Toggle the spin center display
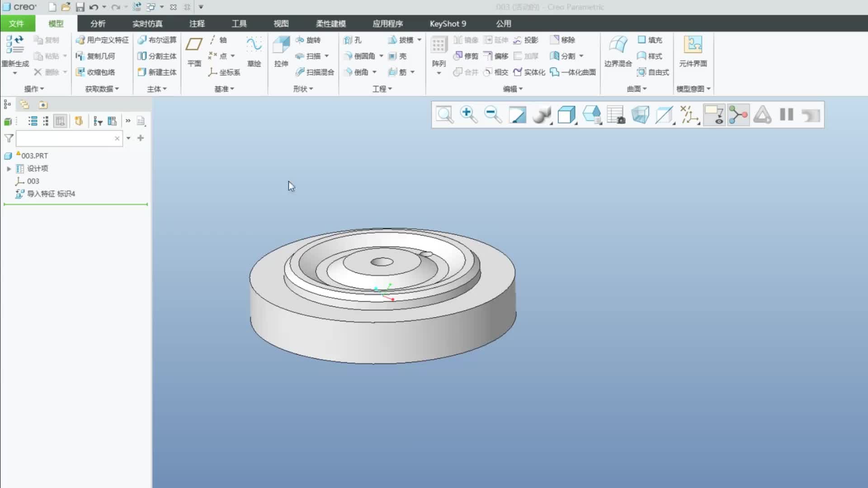The width and height of the screenshot is (868, 488). 738,115
